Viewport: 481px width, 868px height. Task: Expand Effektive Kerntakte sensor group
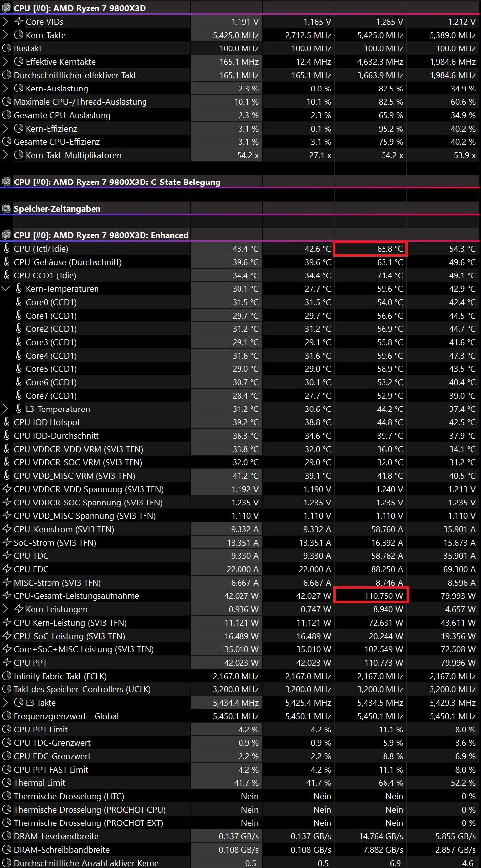click(5, 62)
